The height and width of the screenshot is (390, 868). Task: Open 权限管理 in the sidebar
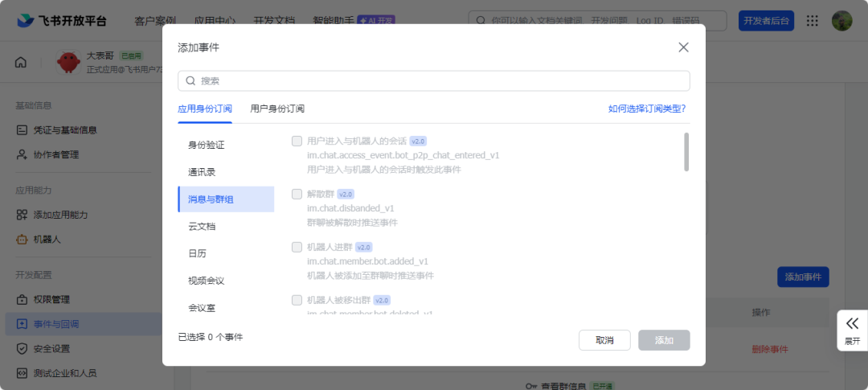tap(51, 300)
